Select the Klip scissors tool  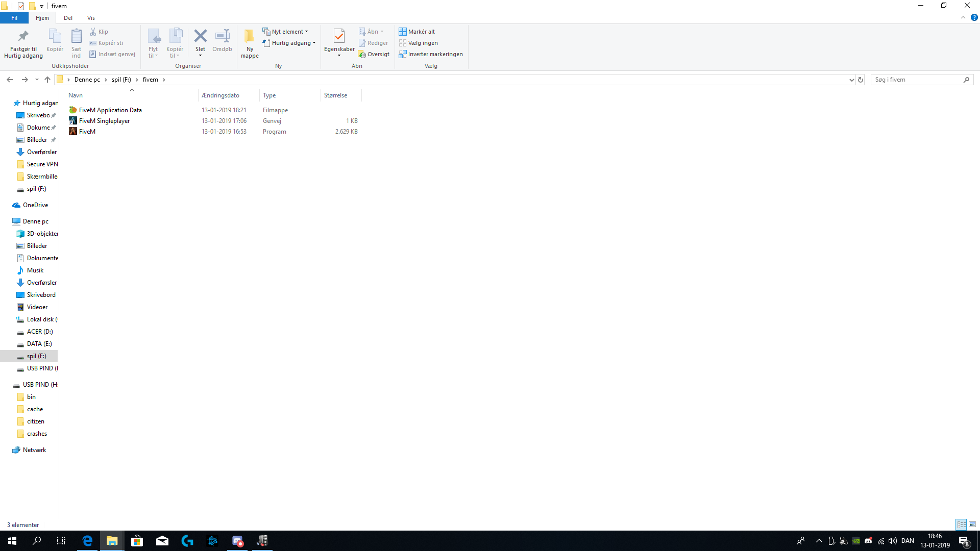99,32
